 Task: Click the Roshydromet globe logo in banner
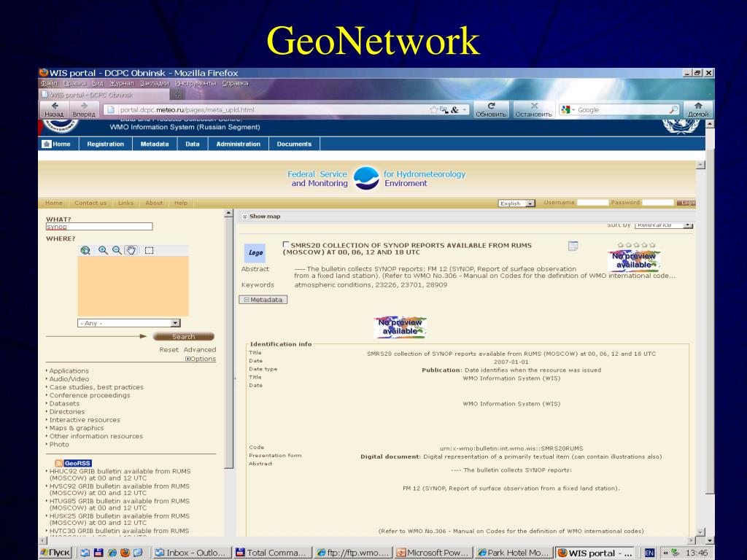(366, 178)
